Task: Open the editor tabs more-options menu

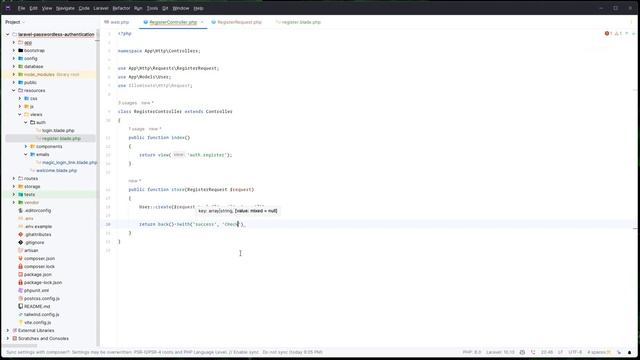Action: pos(631,22)
